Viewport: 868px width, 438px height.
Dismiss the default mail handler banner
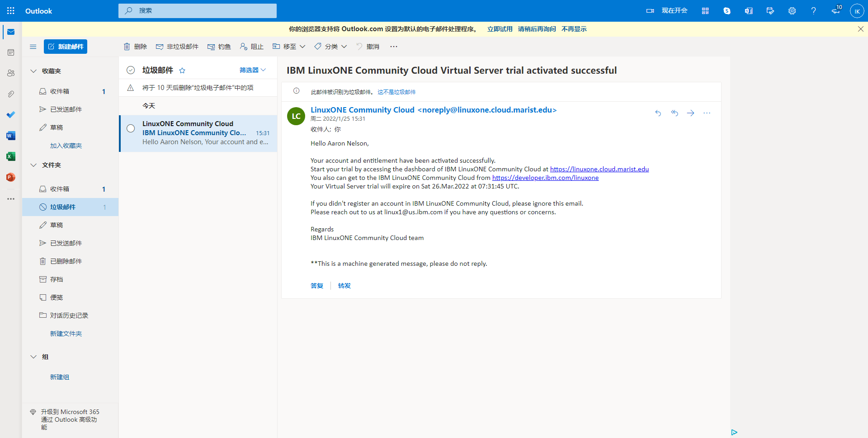click(861, 29)
